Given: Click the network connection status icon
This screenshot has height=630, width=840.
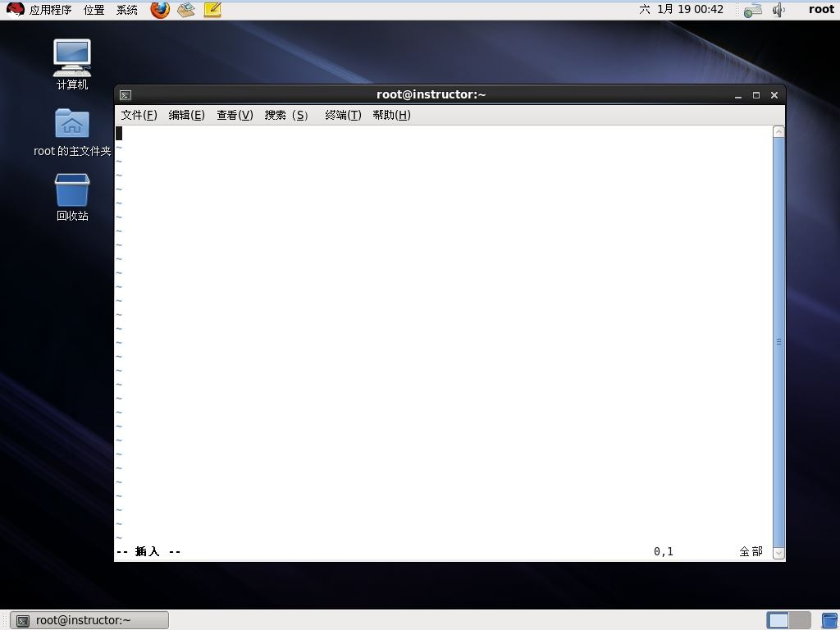Looking at the screenshot, I should point(753,10).
